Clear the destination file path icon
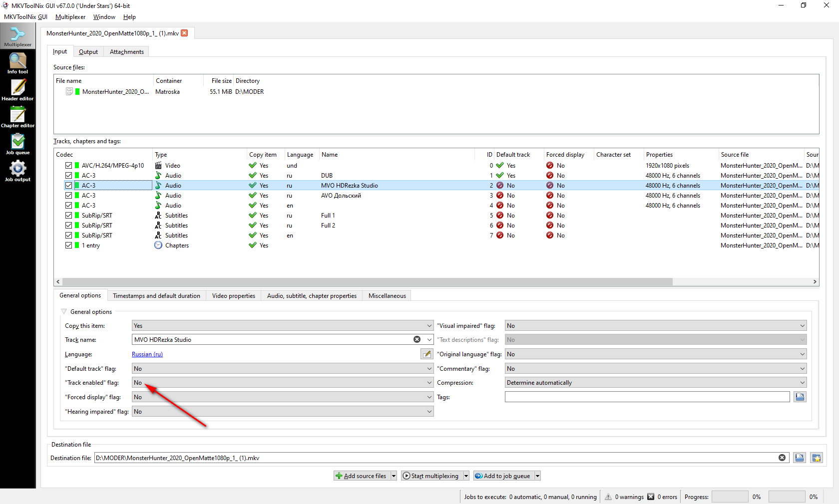Image resolution: width=839 pixels, height=504 pixels. pos(782,458)
